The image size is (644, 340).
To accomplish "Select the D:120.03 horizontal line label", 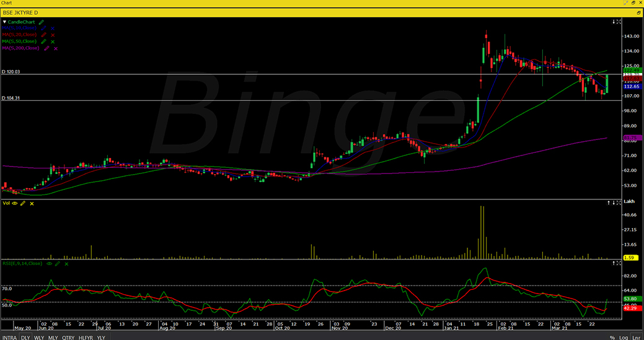I will click(11, 72).
